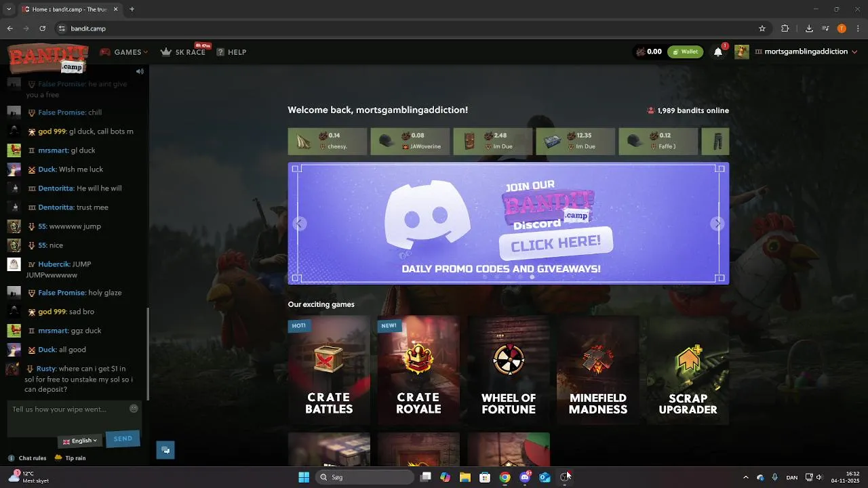Open Task View from the taskbar
Viewport: 868px width, 488px height.
pyautogui.click(x=425, y=477)
